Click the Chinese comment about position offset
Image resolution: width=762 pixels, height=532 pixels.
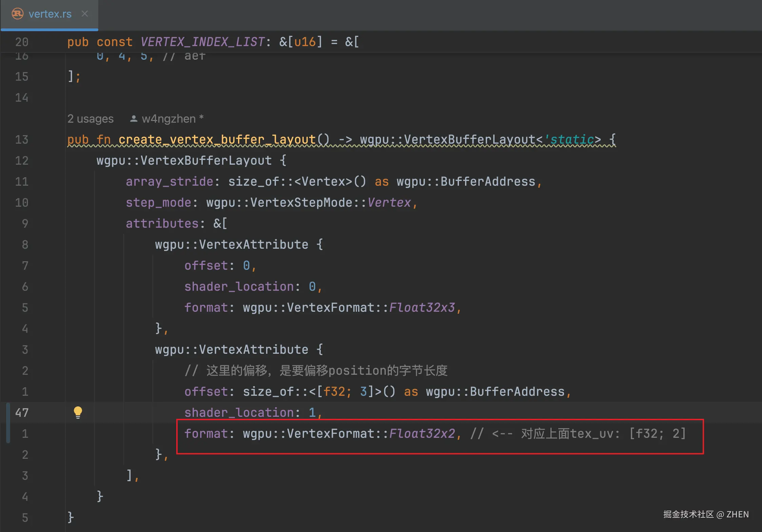316,371
